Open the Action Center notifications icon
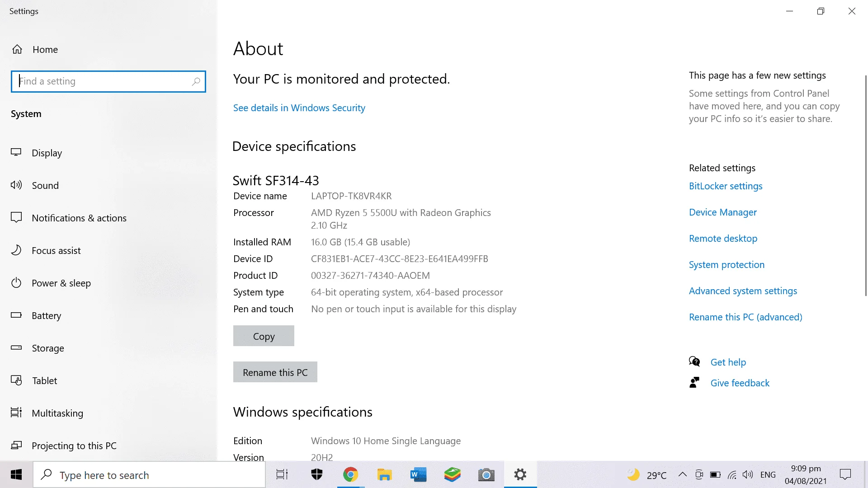Screen dimensions: 868x488 [x=845, y=474]
